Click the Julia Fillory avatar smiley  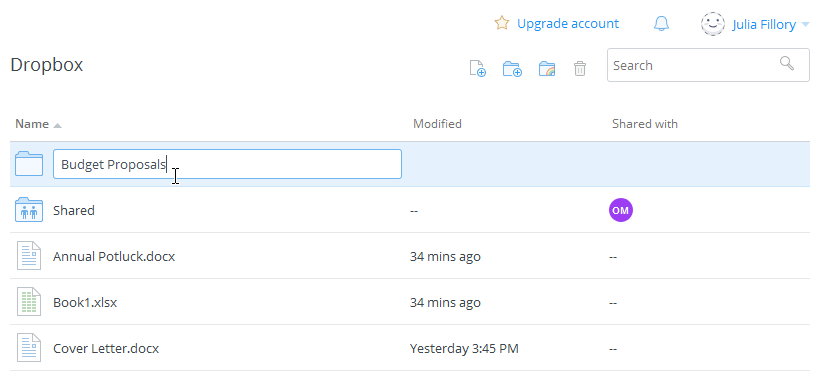pyautogui.click(x=713, y=24)
